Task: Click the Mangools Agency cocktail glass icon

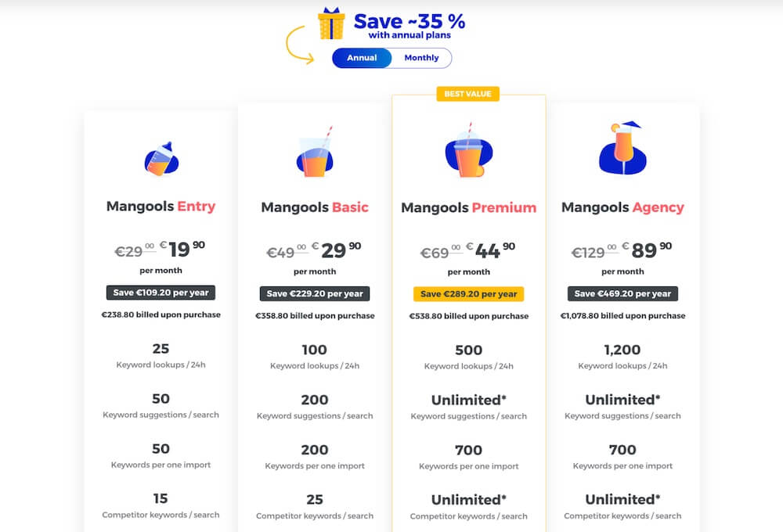Action: [622, 148]
